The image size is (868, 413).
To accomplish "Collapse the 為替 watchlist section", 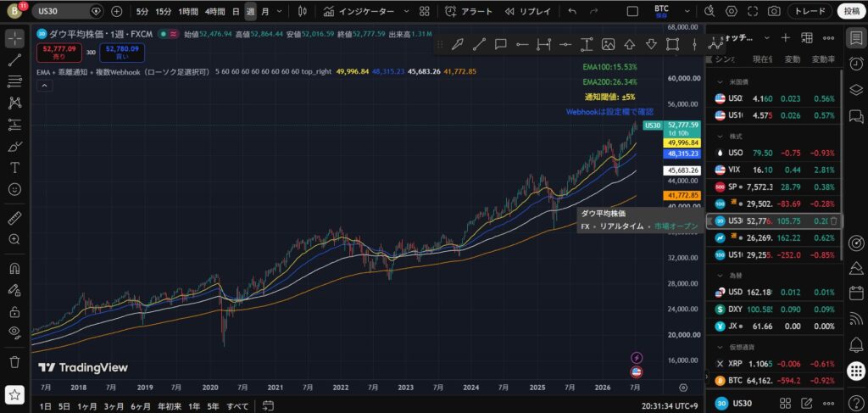I will (x=721, y=275).
